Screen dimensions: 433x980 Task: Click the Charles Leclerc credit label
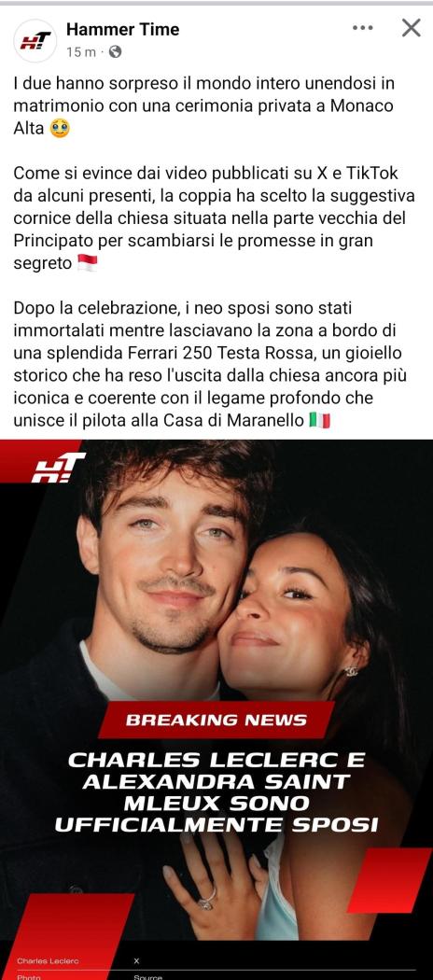coord(49,960)
